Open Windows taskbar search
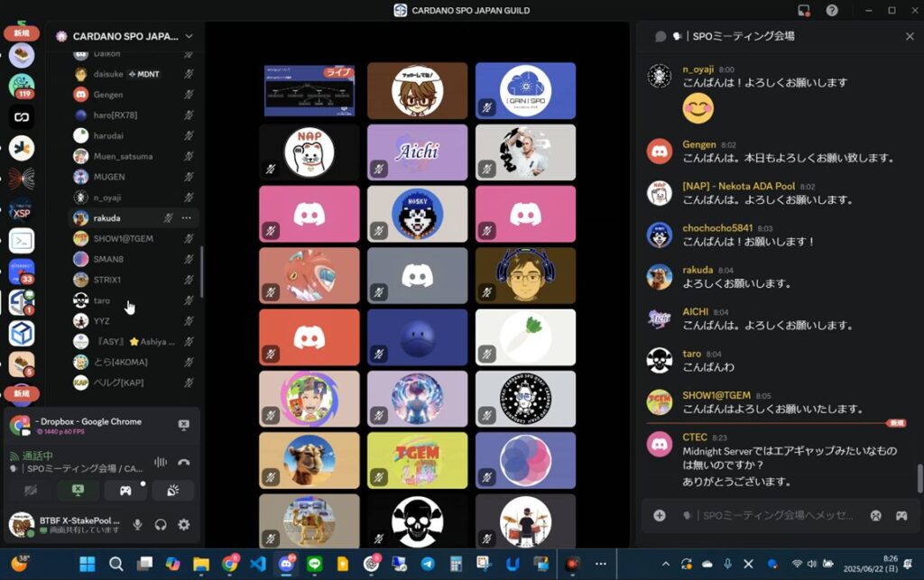The image size is (924, 580). click(x=116, y=564)
